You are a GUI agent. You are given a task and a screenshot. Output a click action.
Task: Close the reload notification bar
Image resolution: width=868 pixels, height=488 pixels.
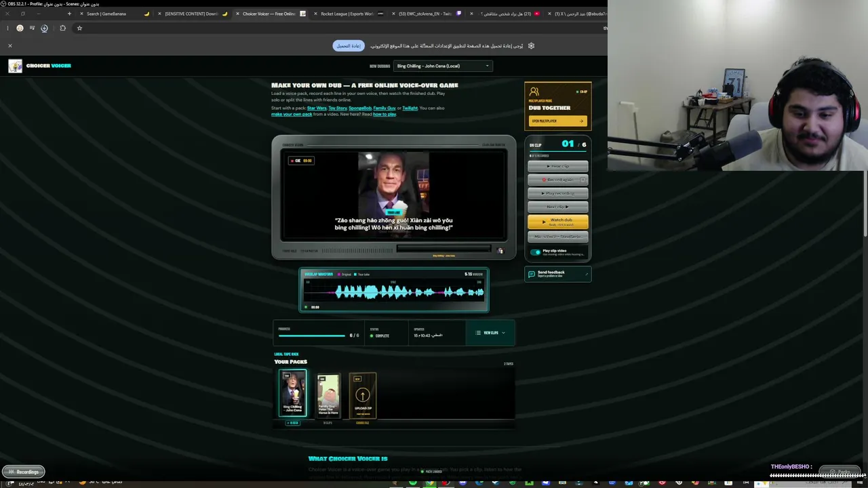pyautogui.click(x=10, y=45)
